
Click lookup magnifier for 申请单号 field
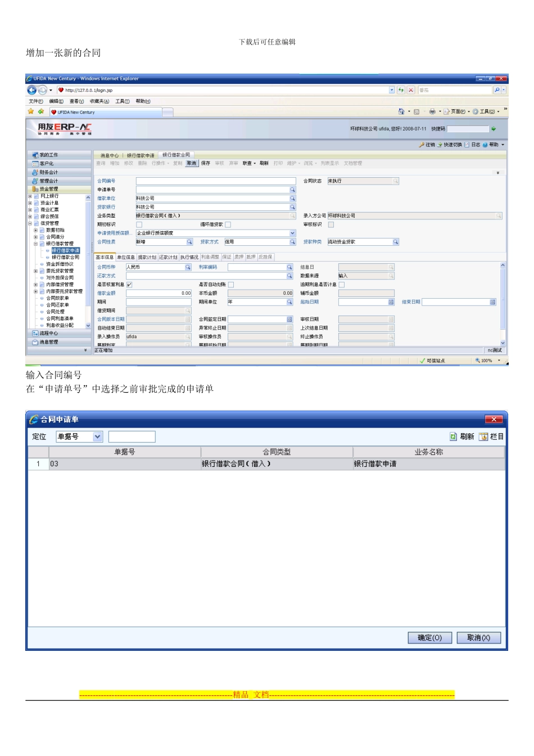(292, 190)
